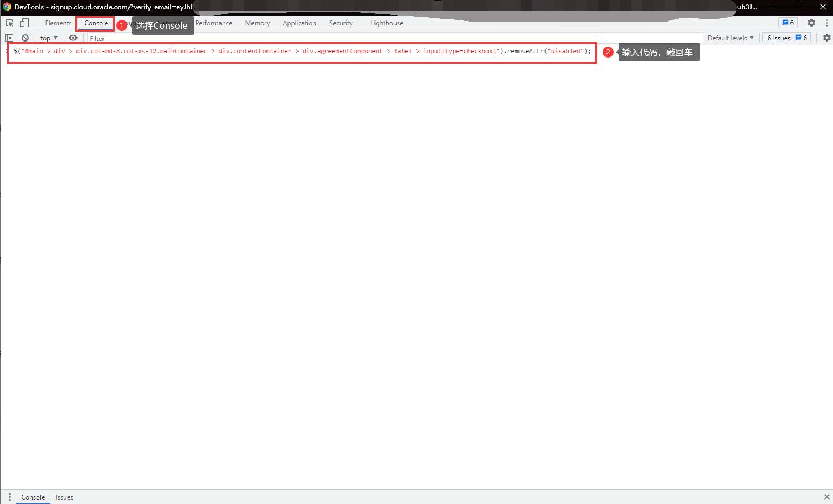The height and width of the screenshot is (504, 833).
Task: Click the Chrome icon in the title bar
Action: pyautogui.click(x=7, y=7)
